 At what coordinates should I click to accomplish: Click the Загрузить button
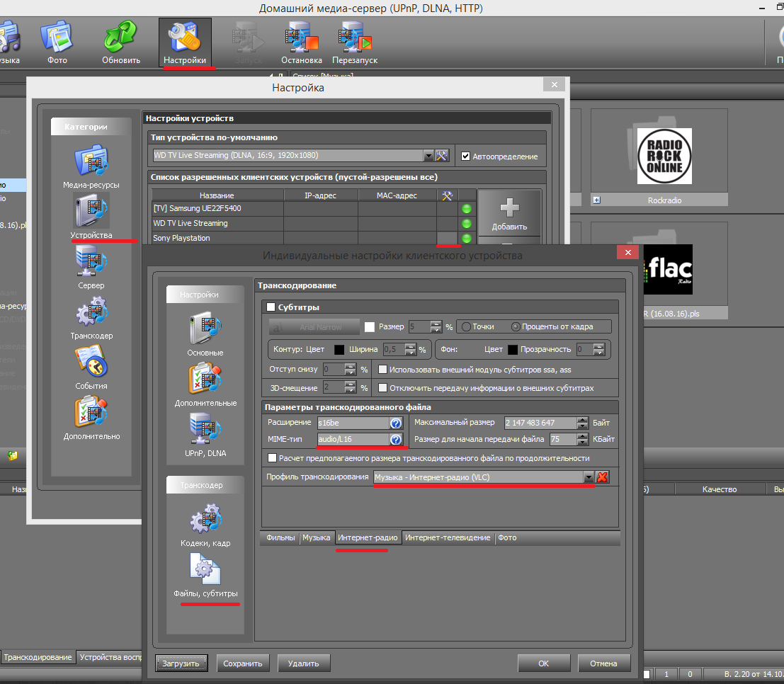tap(181, 663)
